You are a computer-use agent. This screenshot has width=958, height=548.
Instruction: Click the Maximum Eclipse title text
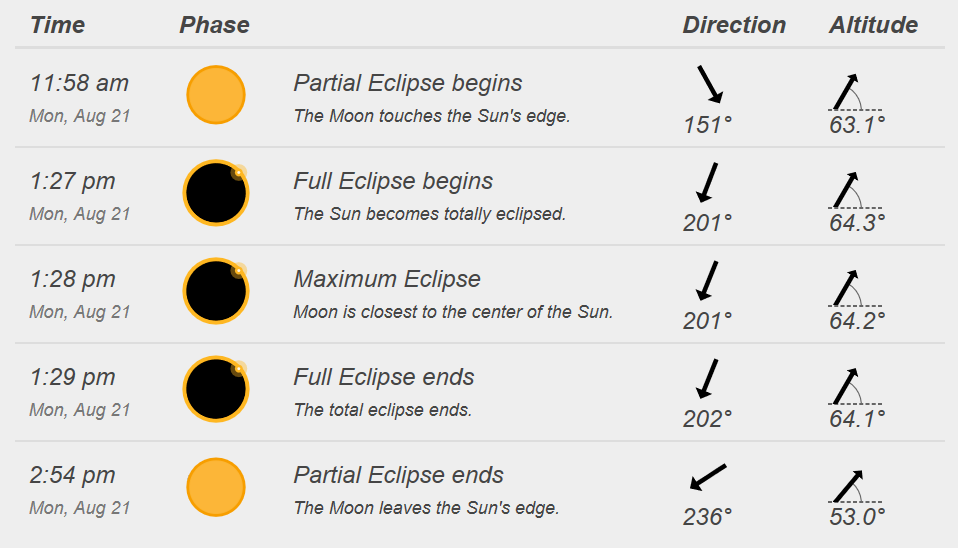tap(387, 279)
